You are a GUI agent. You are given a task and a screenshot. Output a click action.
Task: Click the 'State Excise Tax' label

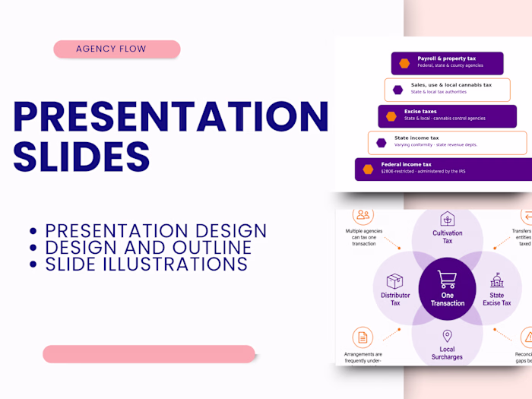(497, 299)
